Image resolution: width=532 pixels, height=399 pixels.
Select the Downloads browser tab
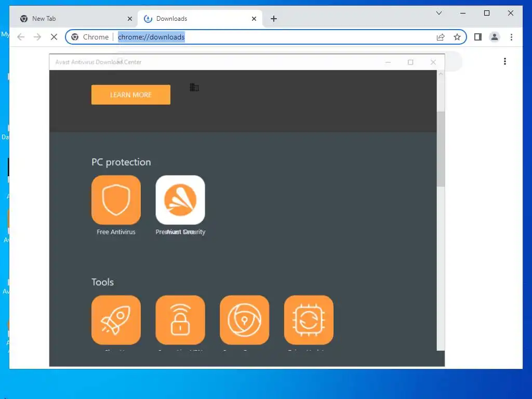click(x=200, y=19)
